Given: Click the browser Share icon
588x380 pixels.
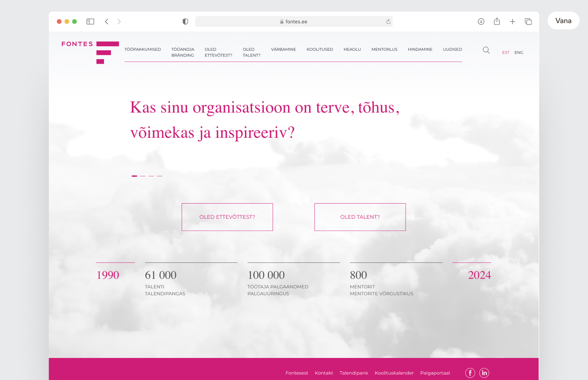Looking at the screenshot, I should point(497,22).
